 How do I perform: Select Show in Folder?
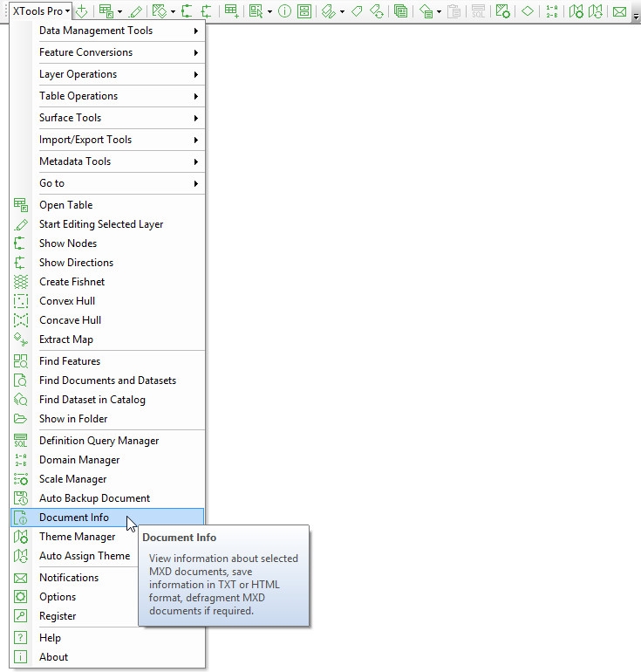click(x=107, y=420)
